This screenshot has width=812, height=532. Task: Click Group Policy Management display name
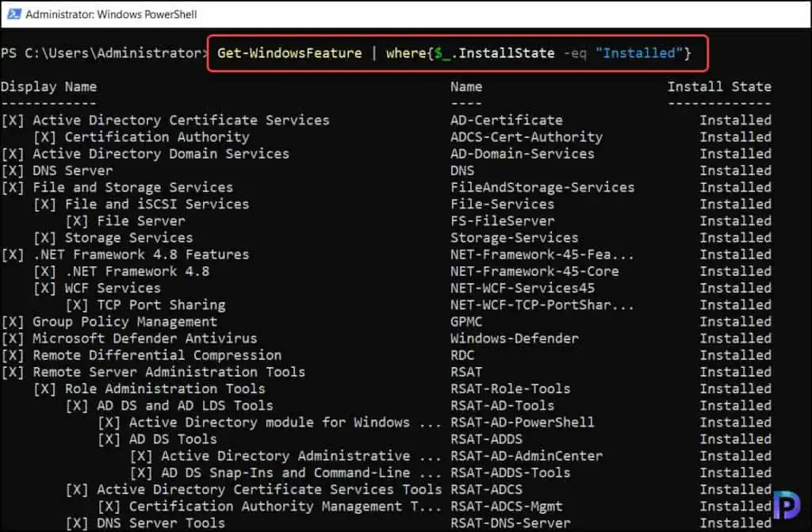124,322
